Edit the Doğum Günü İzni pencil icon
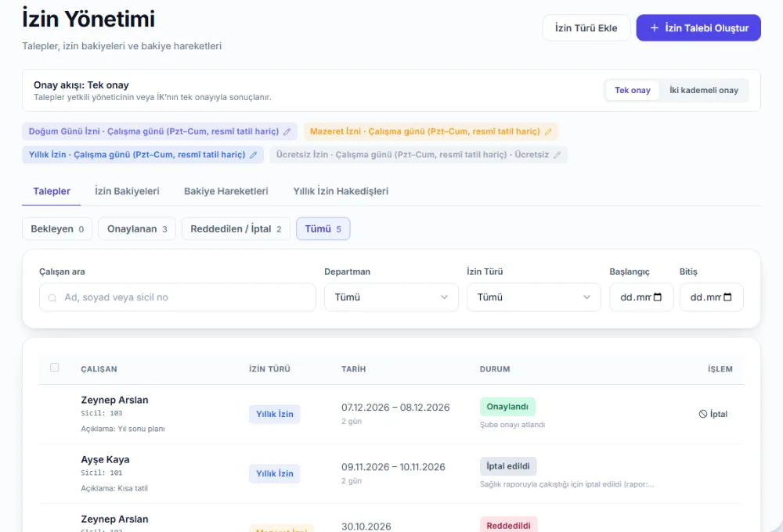The width and height of the screenshot is (783, 532). [x=287, y=131]
